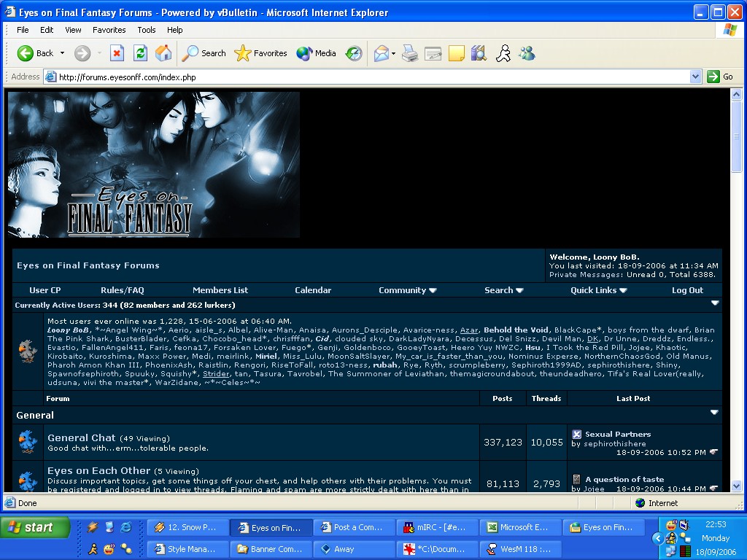The image size is (747, 560).
Task: Switch to Microsoft Excel taskbar button
Action: pos(521,527)
